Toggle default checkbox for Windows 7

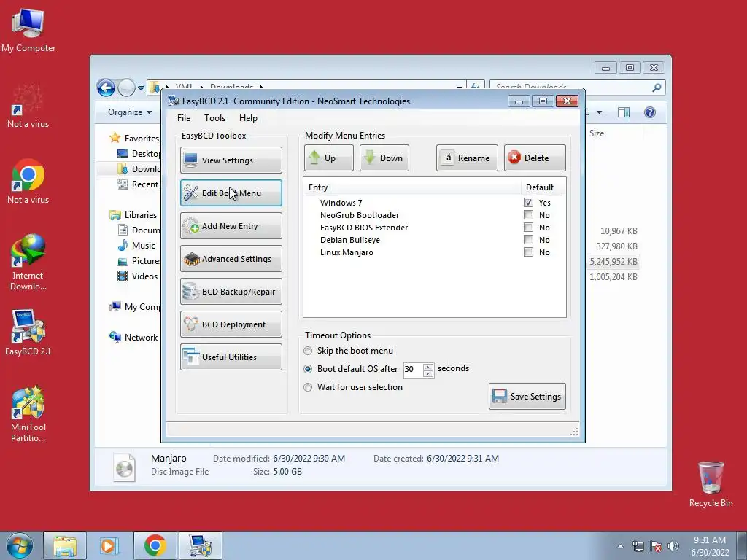(528, 203)
